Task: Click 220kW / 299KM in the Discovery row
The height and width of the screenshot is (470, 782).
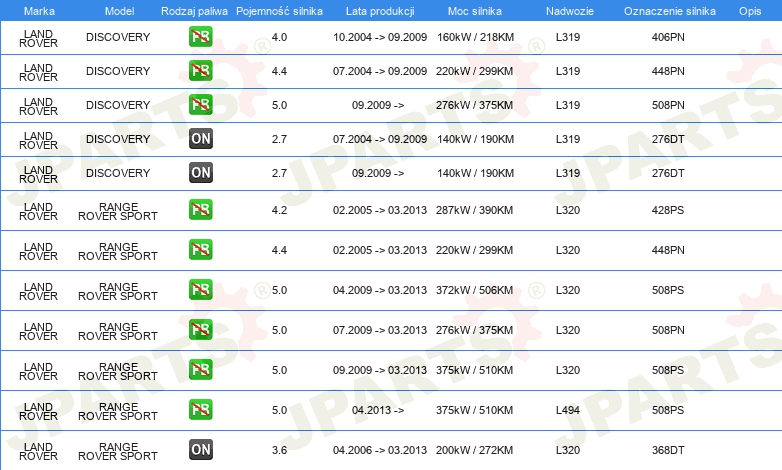Action: [x=474, y=71]
